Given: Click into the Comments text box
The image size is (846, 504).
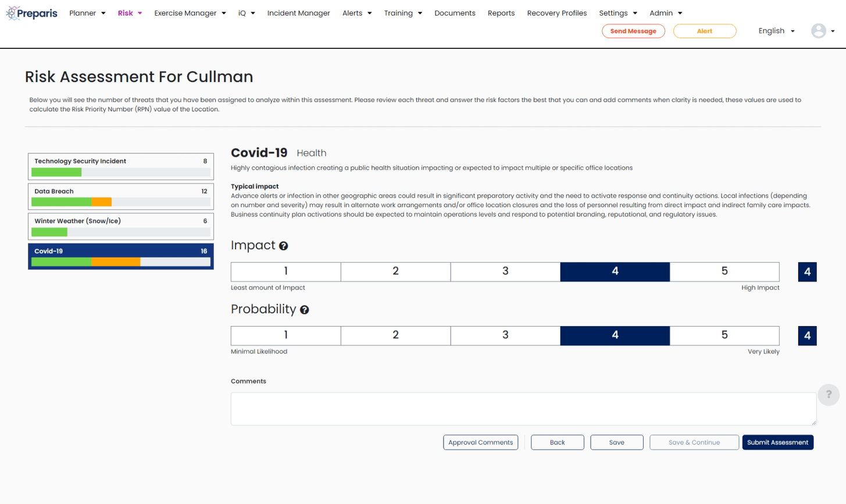Looking at the screenshot, I should click(x=523, y=409).
